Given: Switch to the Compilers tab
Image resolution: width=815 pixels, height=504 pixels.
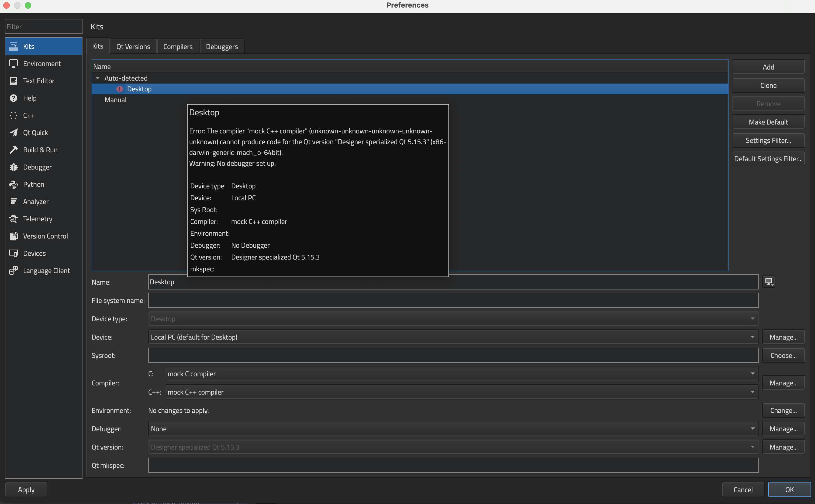Looking at the screenshot, I should (178, 47).
